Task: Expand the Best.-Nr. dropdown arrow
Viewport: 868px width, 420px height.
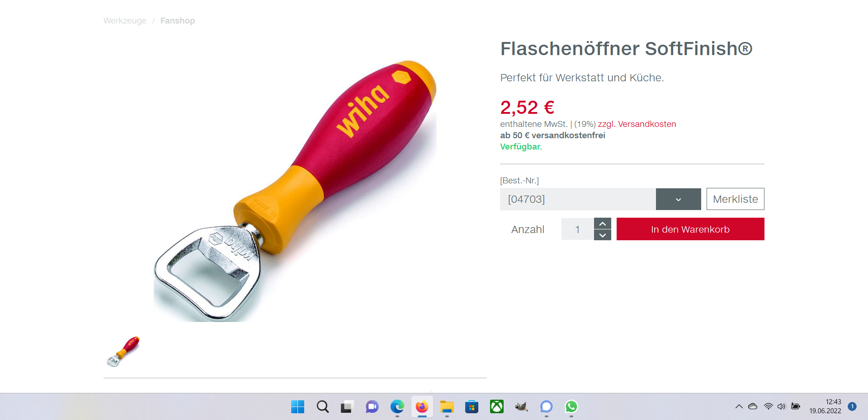Action: pos(678,199)
